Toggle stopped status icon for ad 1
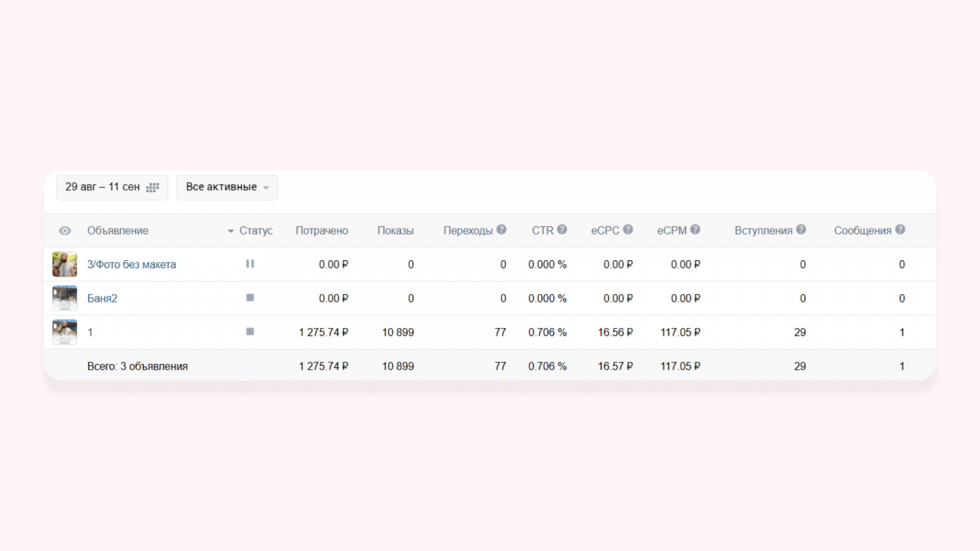Viewport: 980px width, 551px height. [250, 332]
